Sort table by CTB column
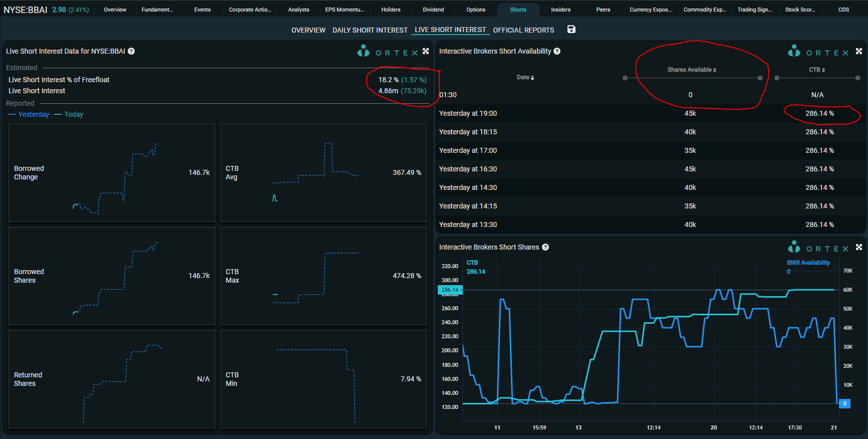 coord(817,70)
